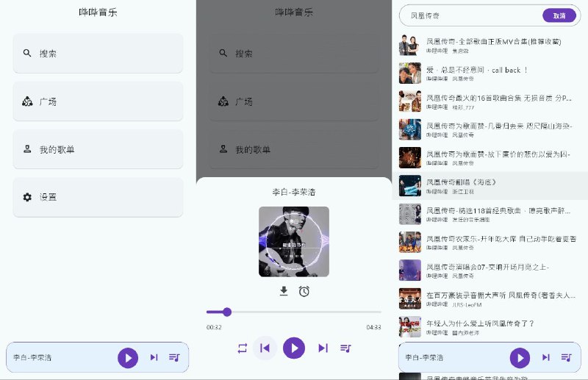Click the 广场 community icon on home screen
This screenshot has width=588, height=380.
coord(27,101)
